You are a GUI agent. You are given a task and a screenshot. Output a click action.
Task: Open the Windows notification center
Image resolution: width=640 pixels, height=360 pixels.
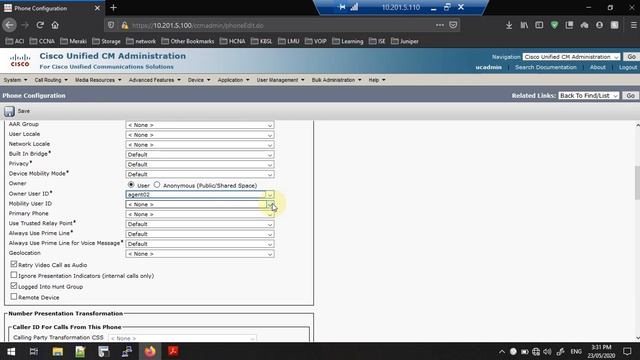pos(627,351)
